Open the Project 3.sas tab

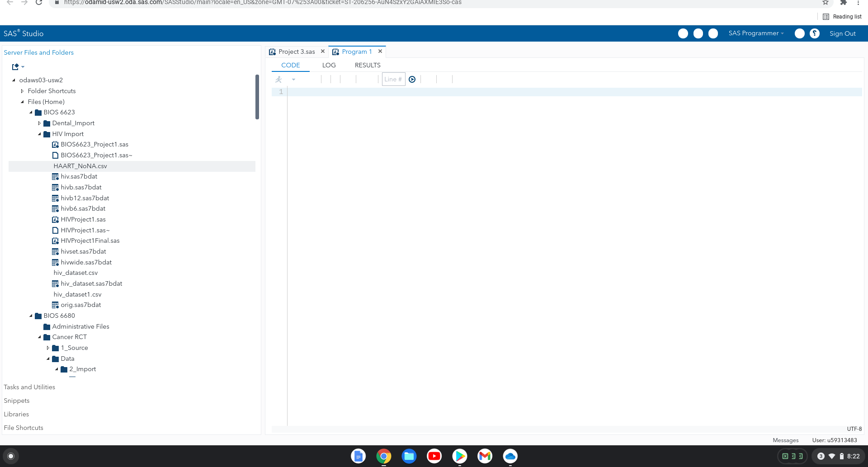[296, 52]
